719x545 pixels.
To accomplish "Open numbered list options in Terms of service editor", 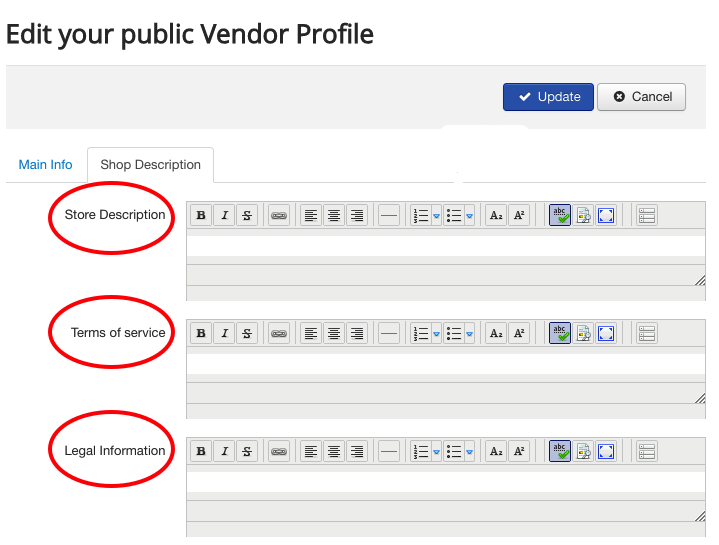I will coord(437,334).
